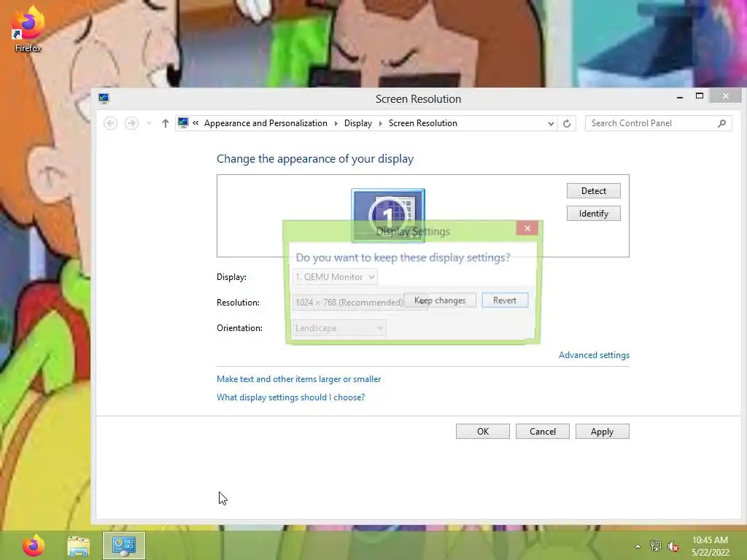Launch Firefox from the taskbar
The image size is (747, 560).
click(34, 545)
